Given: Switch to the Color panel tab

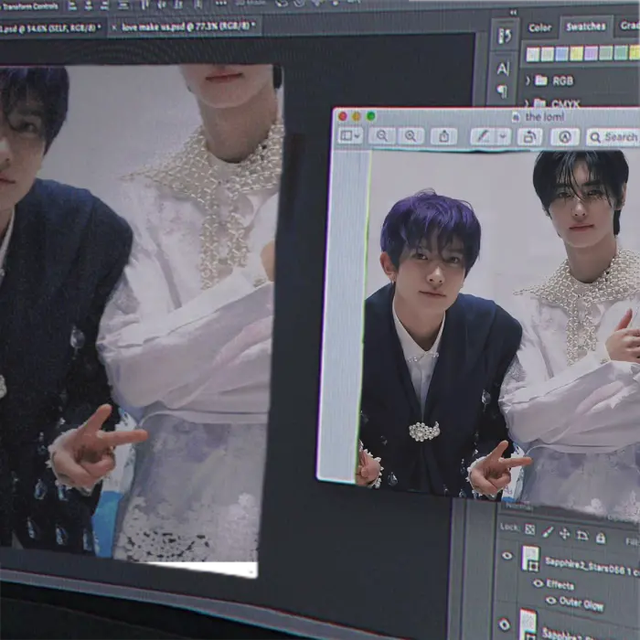Looking at the screenshot, I should pyautogui.click(x=540, y=27).
